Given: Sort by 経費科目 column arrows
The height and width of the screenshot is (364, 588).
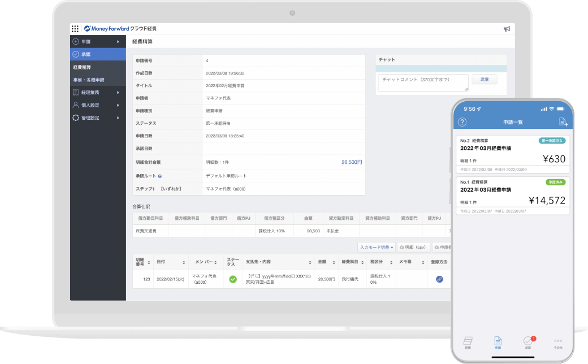Looking at the screenshot, I should pyautogui.click(x=362, y=262).
